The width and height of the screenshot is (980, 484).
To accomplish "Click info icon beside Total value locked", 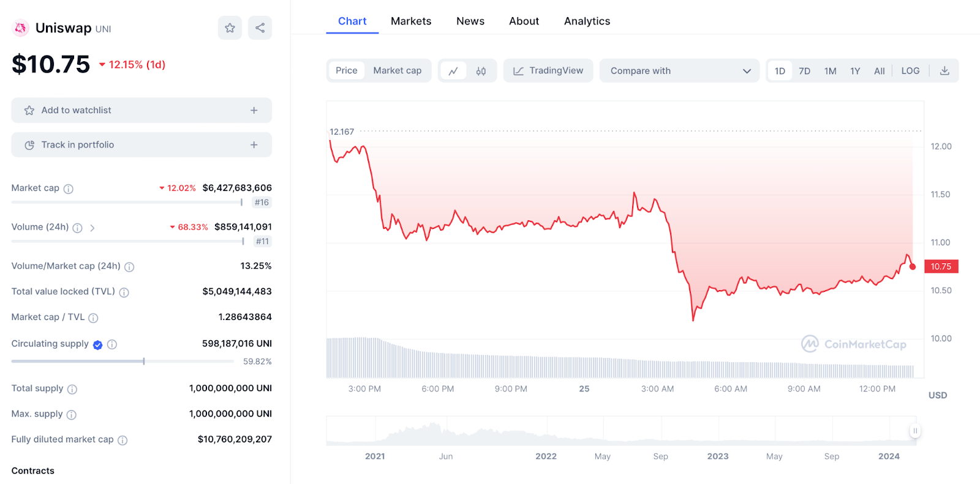I will tap(124, 292).
